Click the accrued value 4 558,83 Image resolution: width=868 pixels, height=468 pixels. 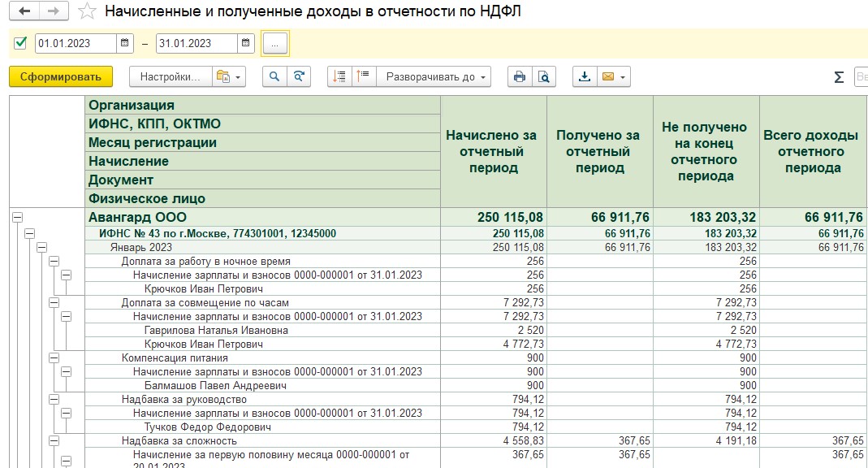pos(523,441)
